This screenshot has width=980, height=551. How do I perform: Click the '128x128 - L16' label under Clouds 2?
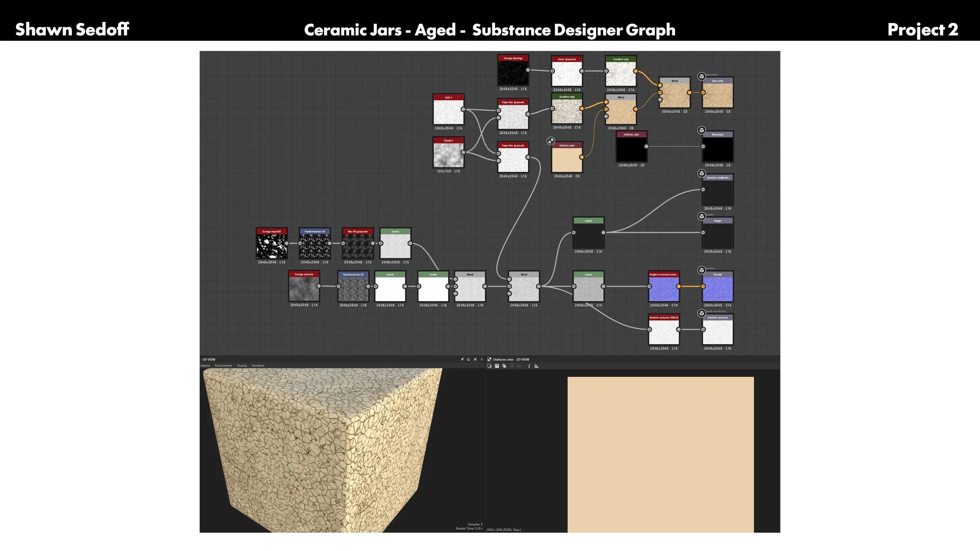click(448, 171)
